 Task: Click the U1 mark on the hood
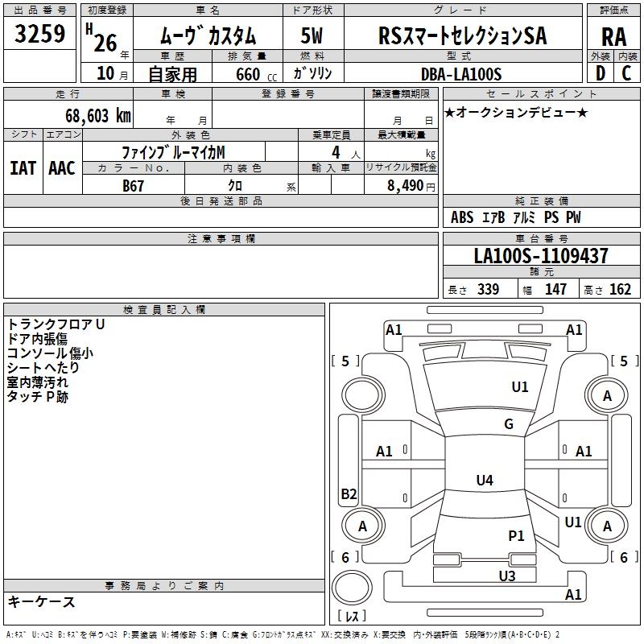(x=520, y=387)
